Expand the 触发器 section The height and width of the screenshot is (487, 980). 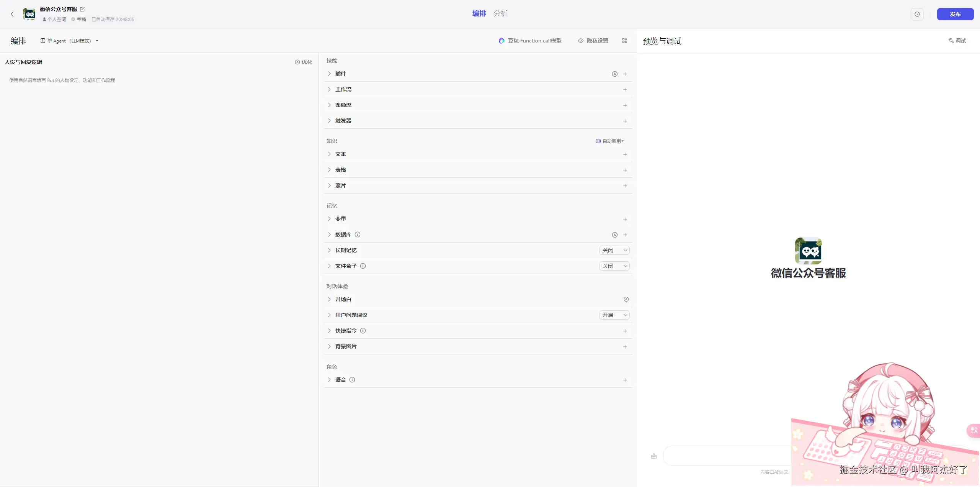coord(329,121)
